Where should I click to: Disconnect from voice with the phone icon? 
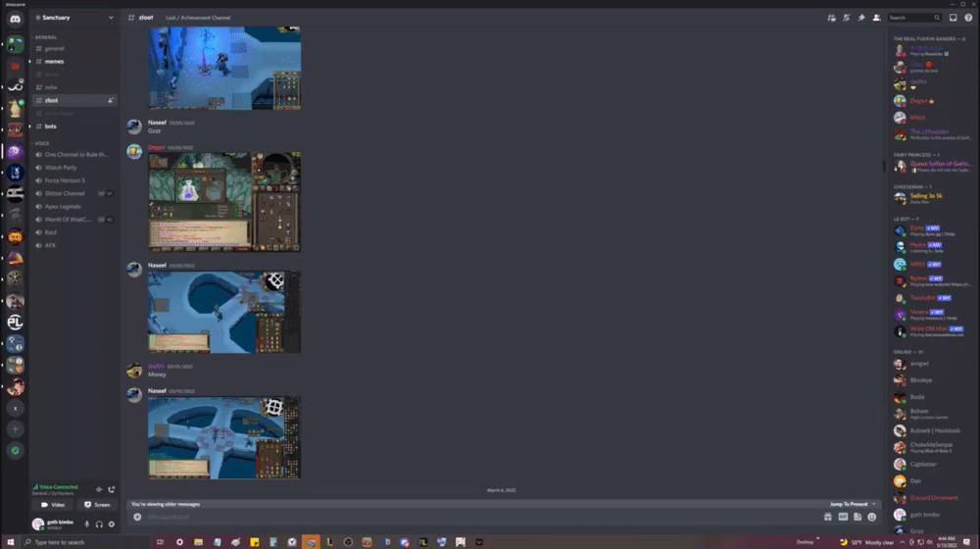point(112,489)
